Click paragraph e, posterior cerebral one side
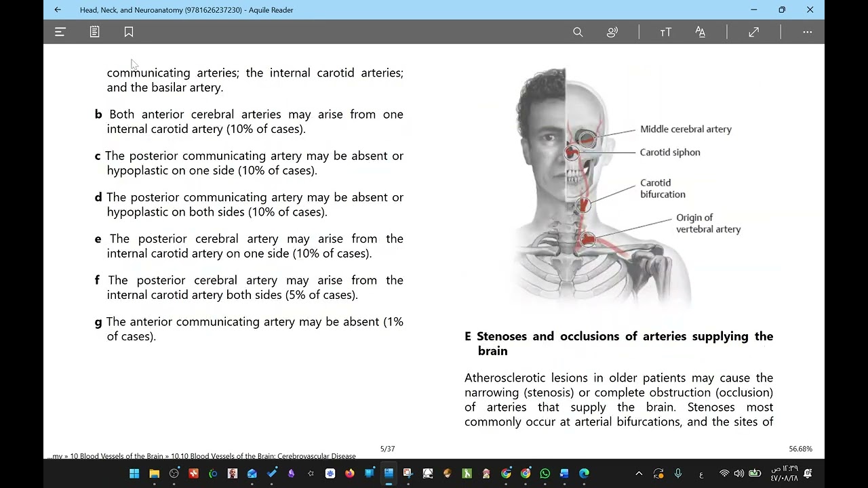 pyautogui.click(x=249, y=245)
